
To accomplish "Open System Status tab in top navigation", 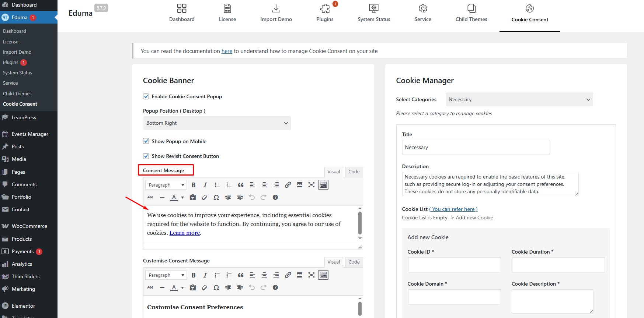I will coord(374,12).
